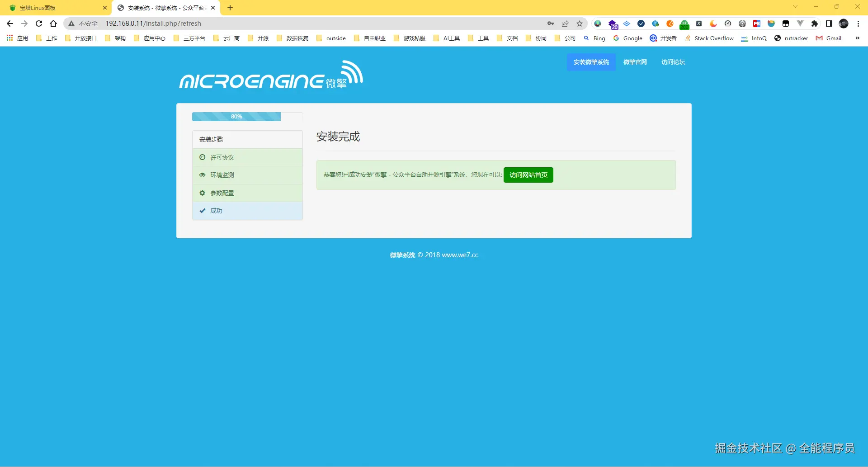
Task: Click the MicroEngine 微擎 logo
Action: 271,75
